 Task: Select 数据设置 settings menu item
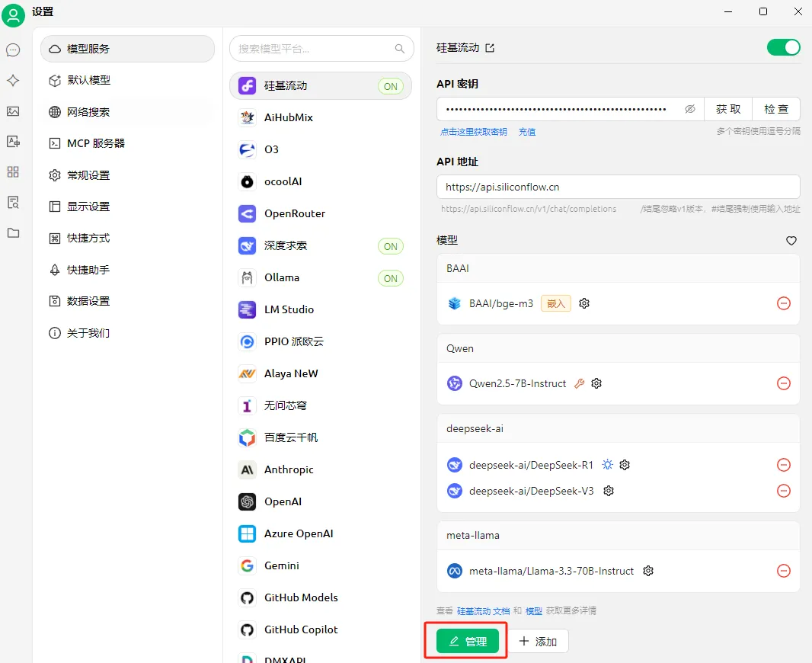(x=127, y=301)
